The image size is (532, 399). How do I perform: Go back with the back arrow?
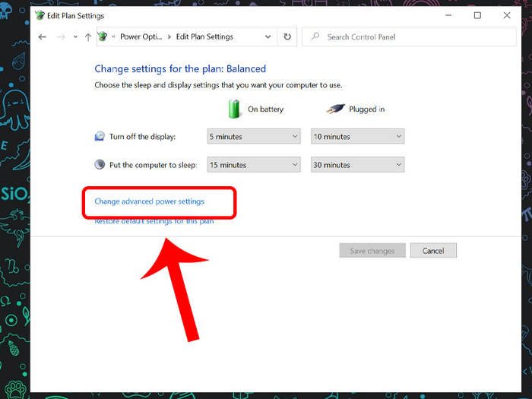pyautogui.click(x=42, y=36)
